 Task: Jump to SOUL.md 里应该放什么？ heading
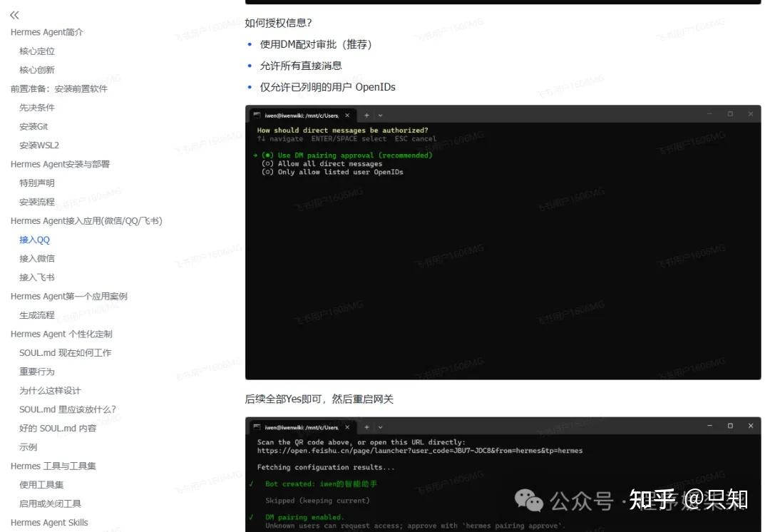pos(67,409)
